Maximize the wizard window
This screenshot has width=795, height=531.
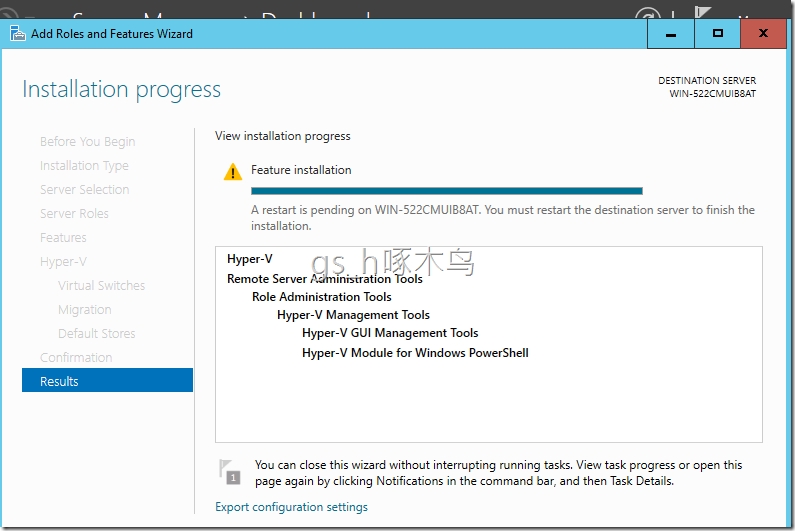pyautogui.click(x=717, y=34)
